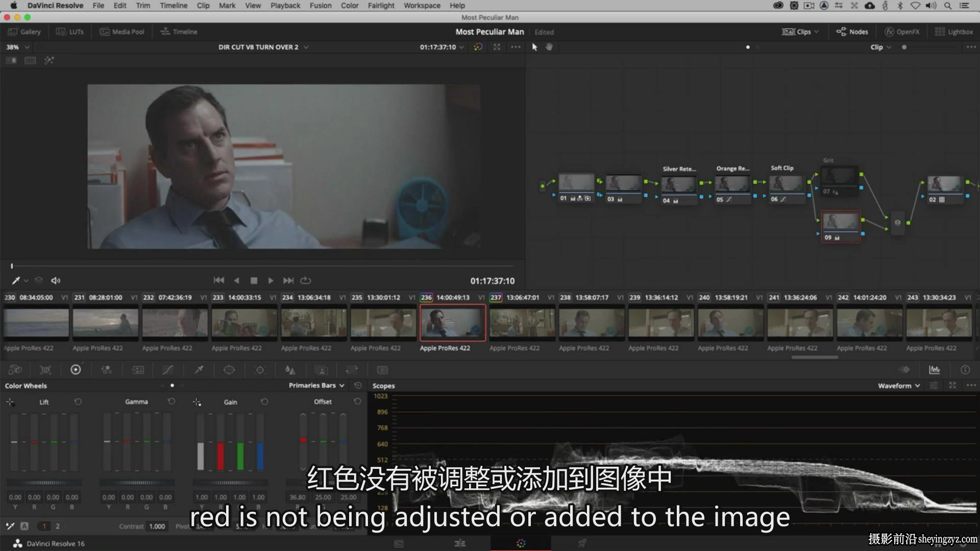Expand viewer to enhanced fullscreen mode
Image resolution: width=980 pixels, height=551 pixels.
pos(497,47)
